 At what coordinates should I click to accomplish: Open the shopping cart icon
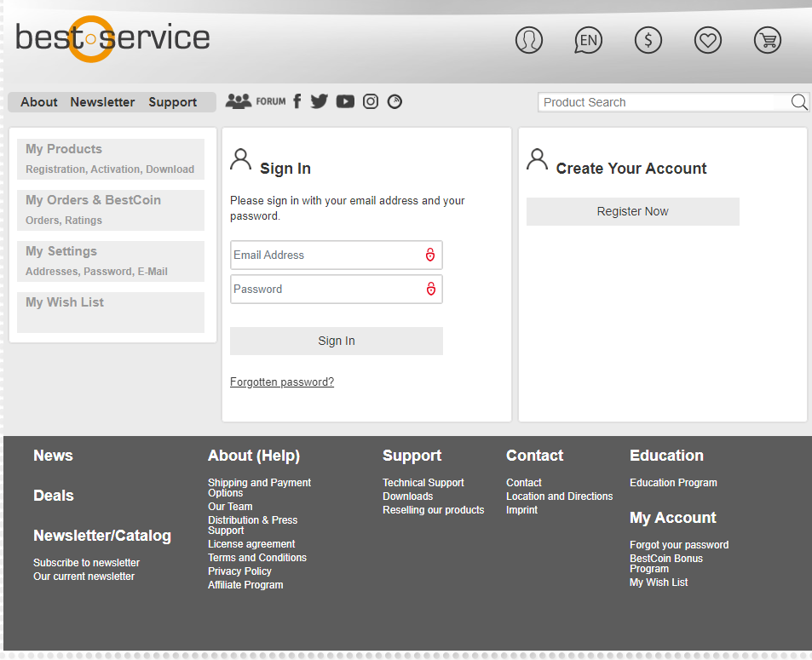click(x=767, y=40)
